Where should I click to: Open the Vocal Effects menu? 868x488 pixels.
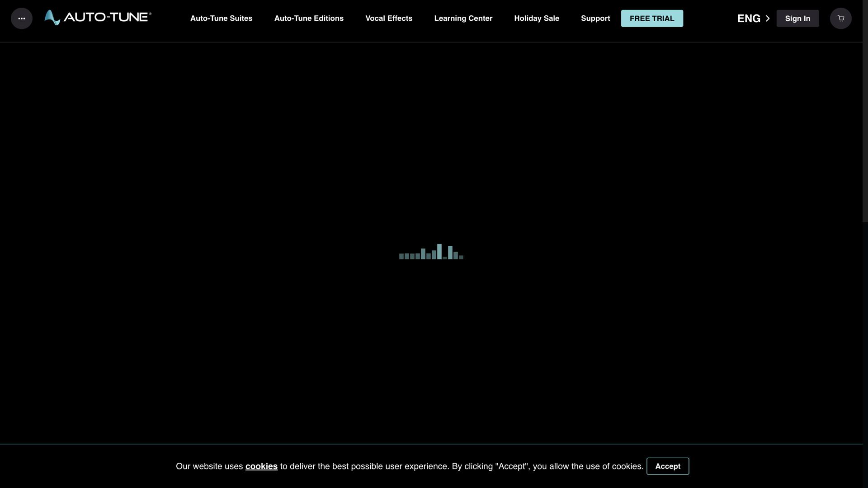[389, 19]
